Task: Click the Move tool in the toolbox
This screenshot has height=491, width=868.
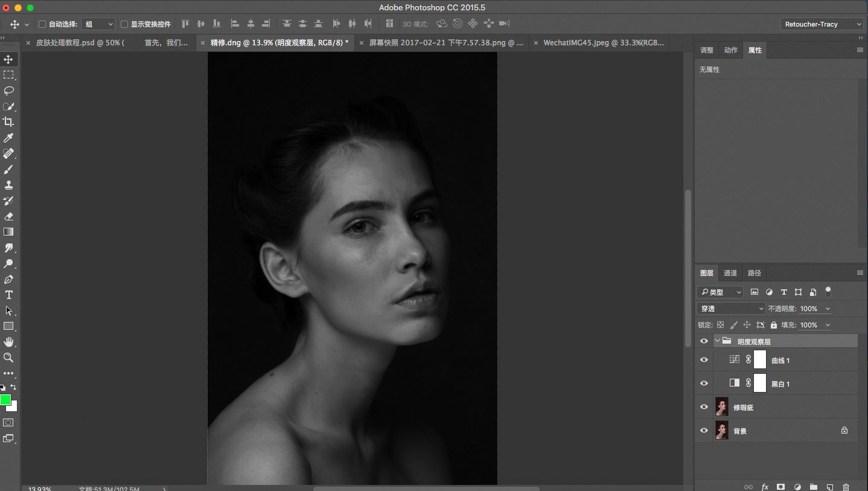Action: 8,59
